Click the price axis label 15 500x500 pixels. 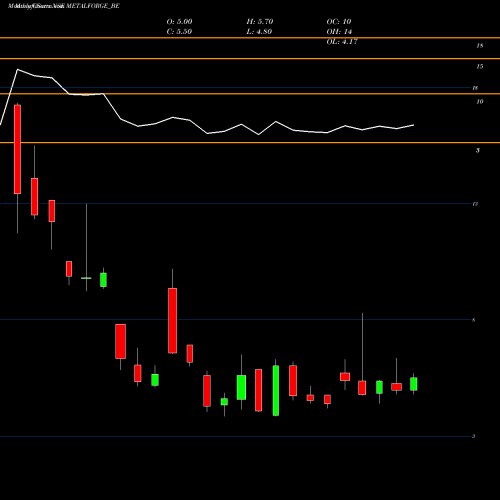[x=480, y=67]
